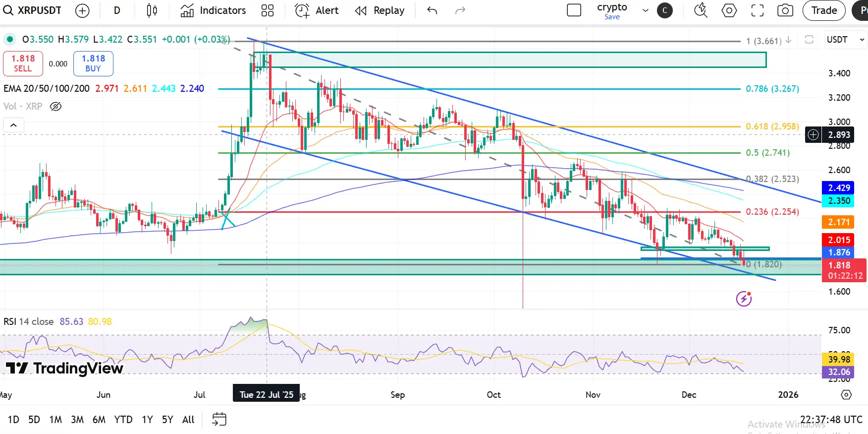The height and width of the screenshot is (434, 868).
Task: Open the layout setup square icon
Action: 574,10
